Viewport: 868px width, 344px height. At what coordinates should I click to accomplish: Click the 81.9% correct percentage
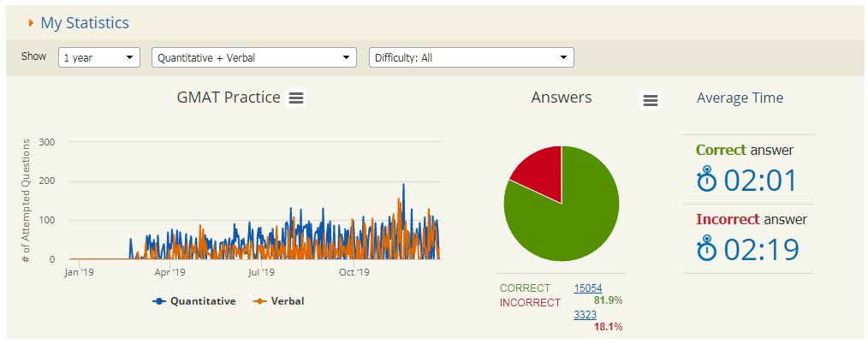tap(608, 300)
